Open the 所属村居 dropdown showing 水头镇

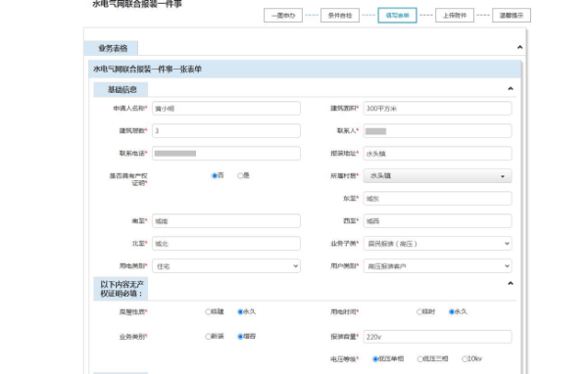437,176
